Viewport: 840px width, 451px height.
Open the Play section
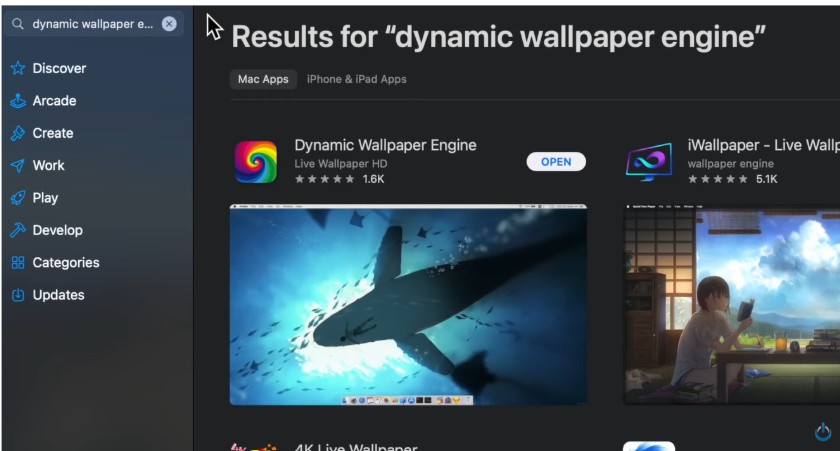click(x=45, y=198)
